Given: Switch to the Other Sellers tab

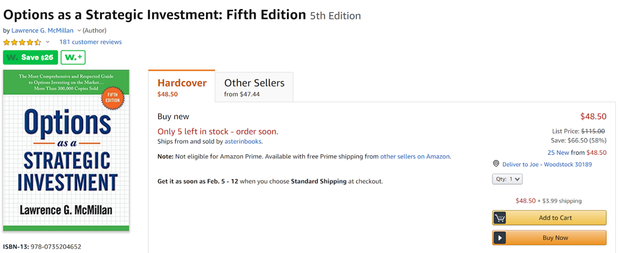Looking at the screenshot, I should [255, 87].
